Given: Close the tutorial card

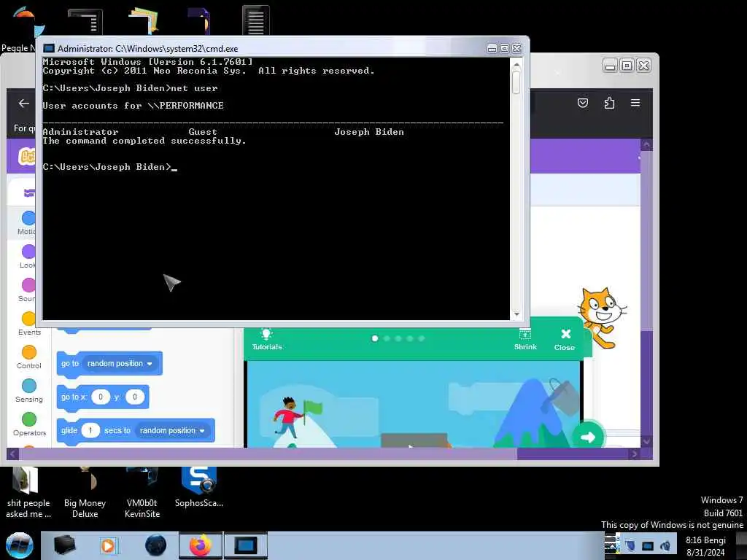Looking at the screenshot, I should pyautogui.click(x=565, y=340).
